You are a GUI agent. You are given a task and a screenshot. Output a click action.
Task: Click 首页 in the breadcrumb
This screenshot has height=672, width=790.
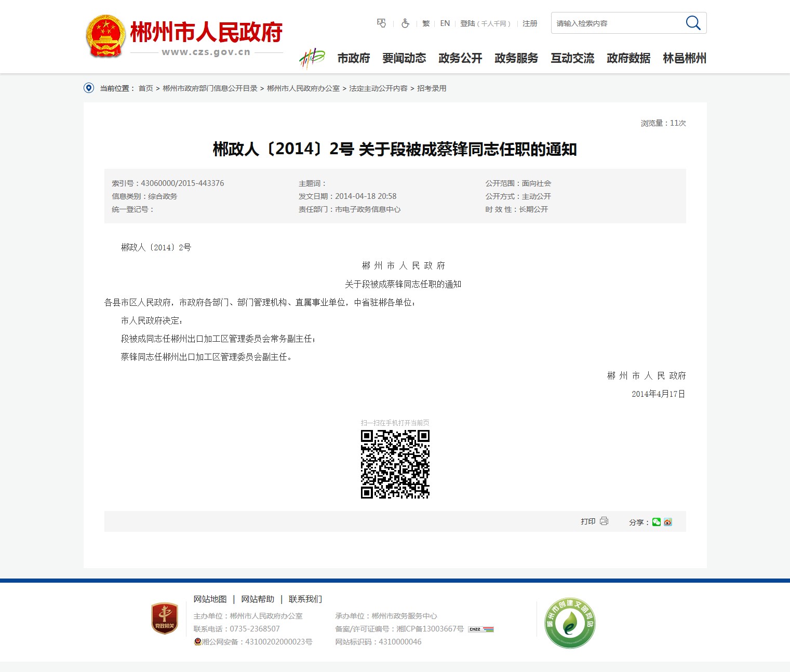(x=145, y=88)
